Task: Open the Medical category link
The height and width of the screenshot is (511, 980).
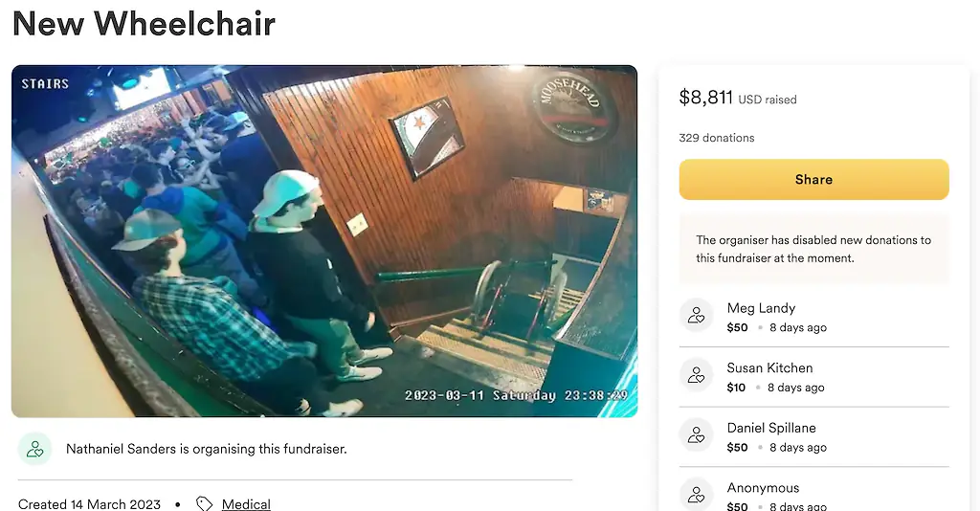Action: (x=246, y=504)
